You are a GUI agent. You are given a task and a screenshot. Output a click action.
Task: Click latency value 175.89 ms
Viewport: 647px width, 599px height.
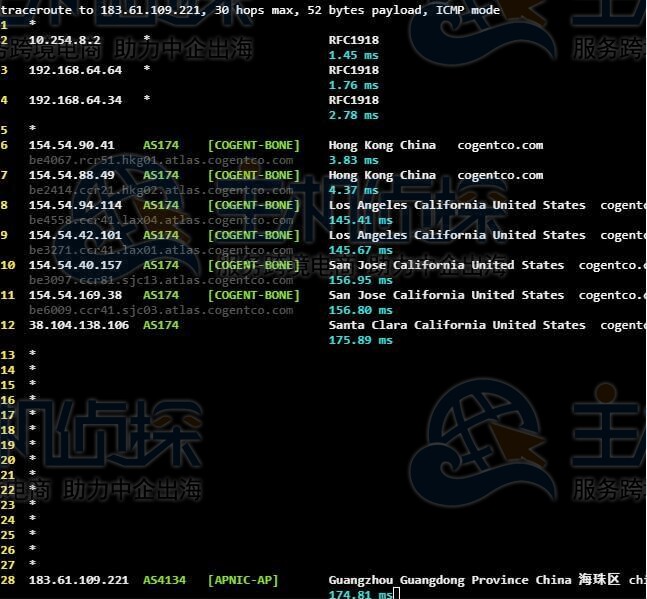coord(361,340)
